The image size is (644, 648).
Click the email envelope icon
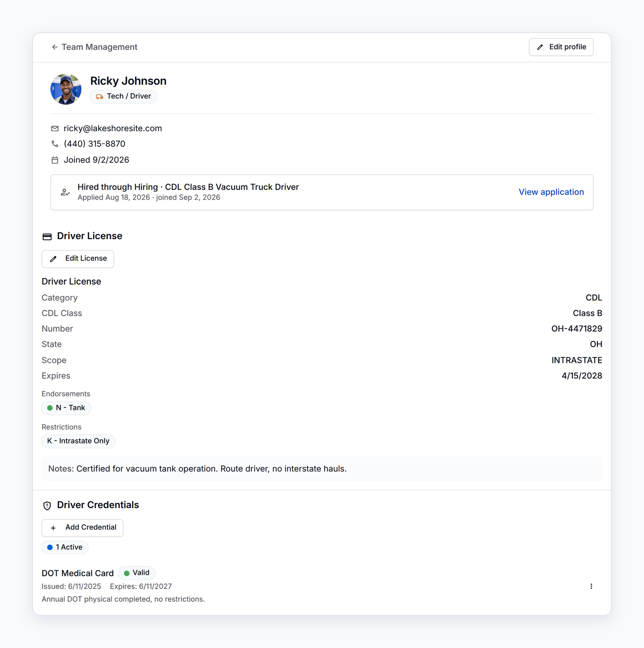pos(55,128)
